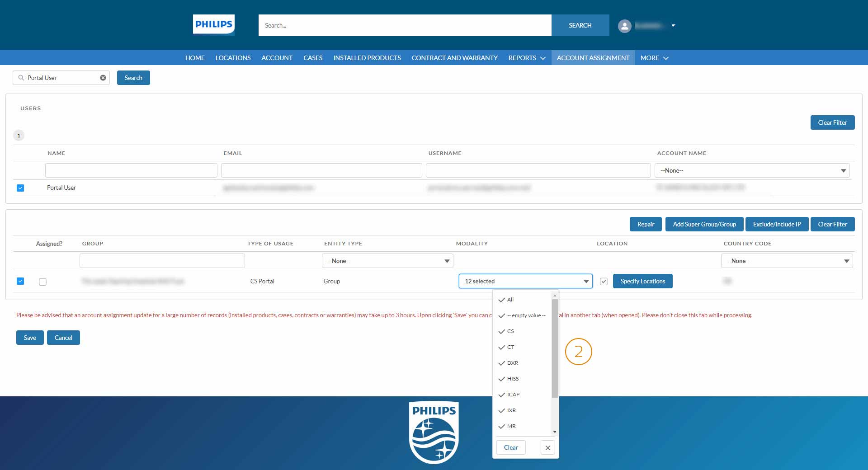
Task: Click the Philips shield logo in footer
Action: point(434,432)
